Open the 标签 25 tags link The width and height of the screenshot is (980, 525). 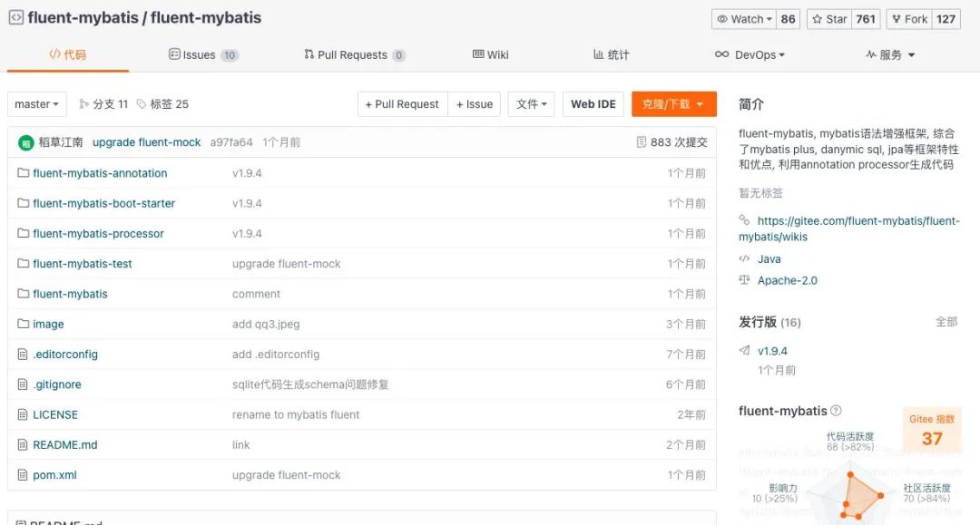click(162, 104)
